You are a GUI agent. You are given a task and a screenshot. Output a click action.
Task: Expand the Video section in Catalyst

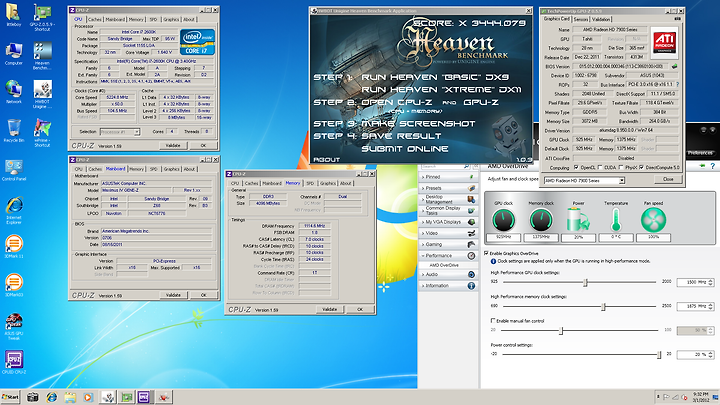448,233
